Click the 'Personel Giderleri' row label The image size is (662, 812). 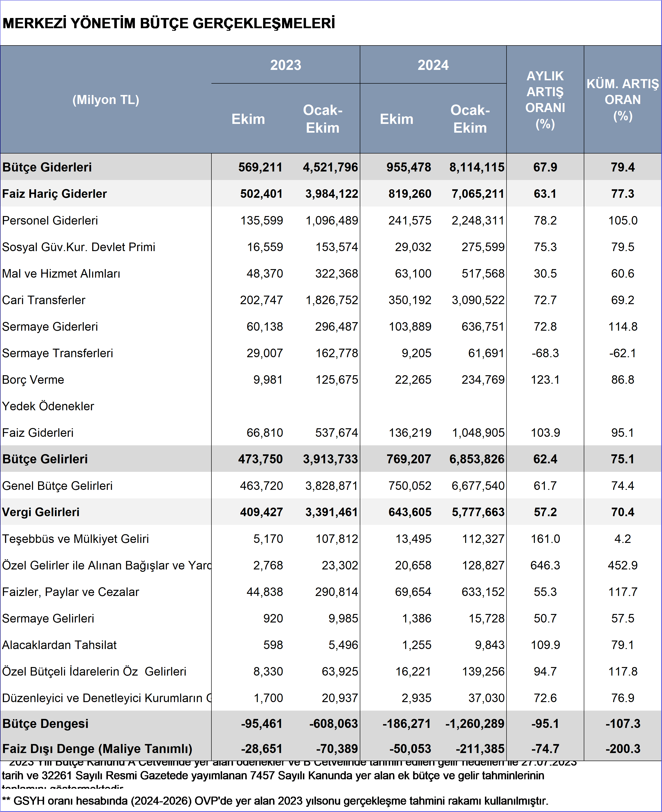[x=50, y=220]
